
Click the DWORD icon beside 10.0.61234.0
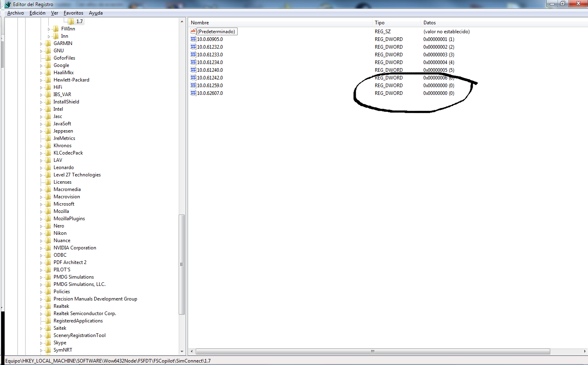(193, 62)
